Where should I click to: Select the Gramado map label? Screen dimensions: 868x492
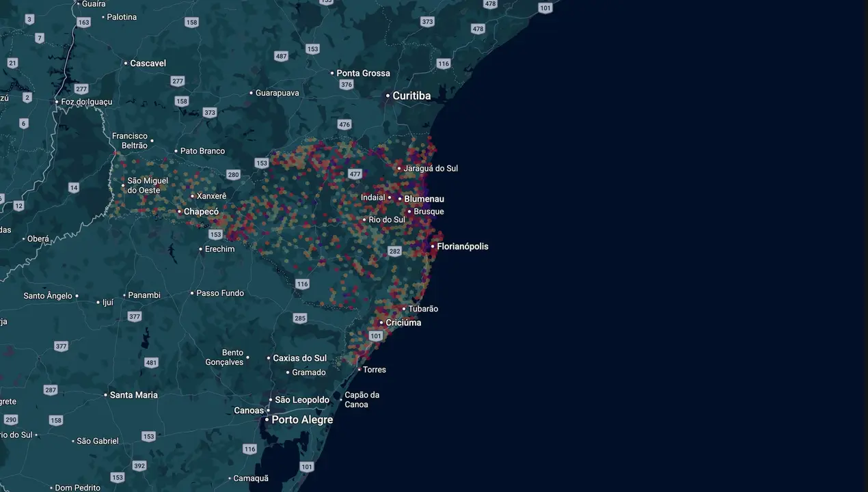tap(309, 372)
